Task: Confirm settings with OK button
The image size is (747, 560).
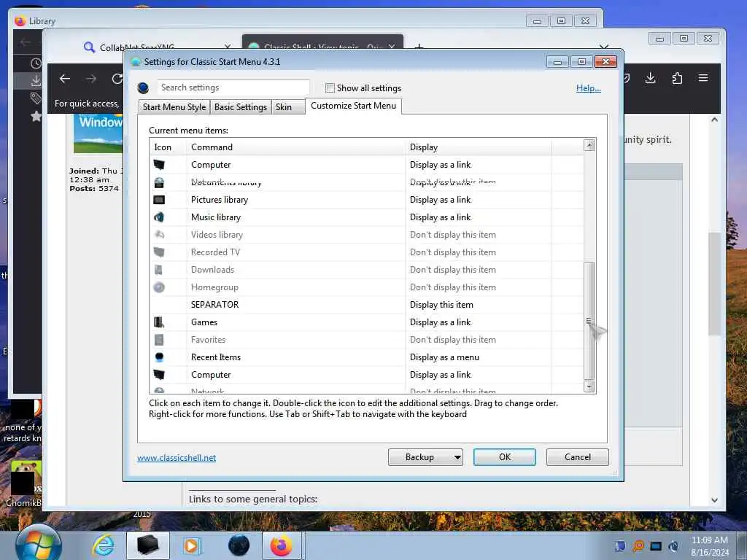Action: click(x=505, y=457)
